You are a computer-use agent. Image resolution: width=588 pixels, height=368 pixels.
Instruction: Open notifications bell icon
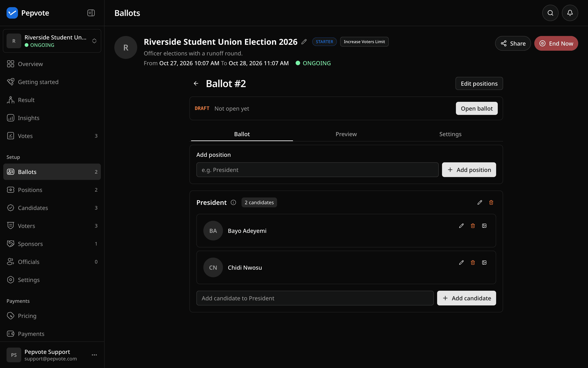point(570,13)
